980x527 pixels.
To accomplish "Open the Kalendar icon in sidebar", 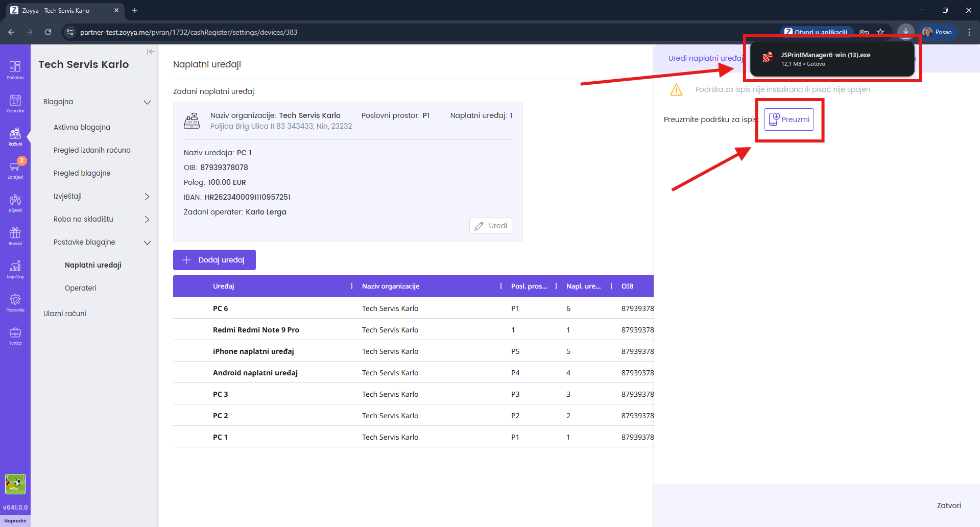I will pos(15,103).
